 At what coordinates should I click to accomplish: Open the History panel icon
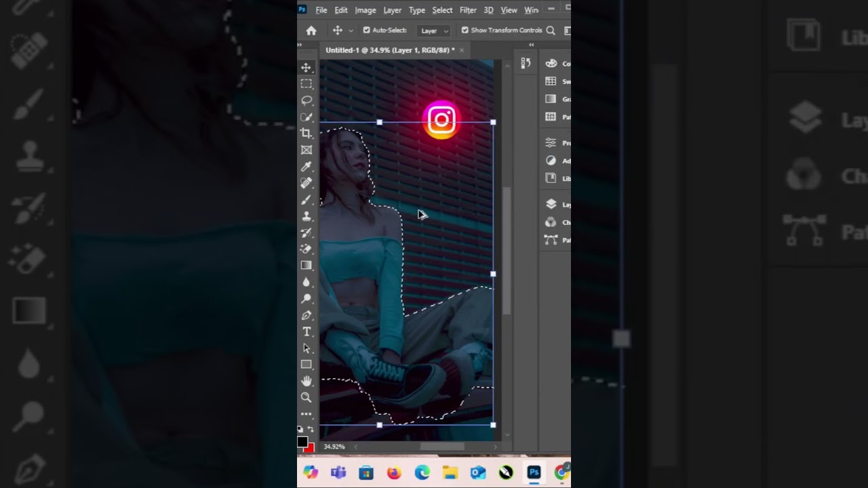pyautogui.click(x=526, y=63)
